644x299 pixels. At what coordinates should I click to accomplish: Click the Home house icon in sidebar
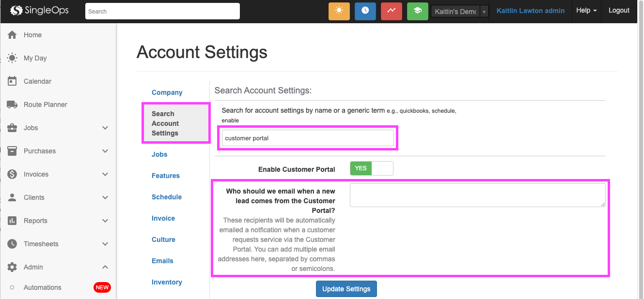point(12,35)
